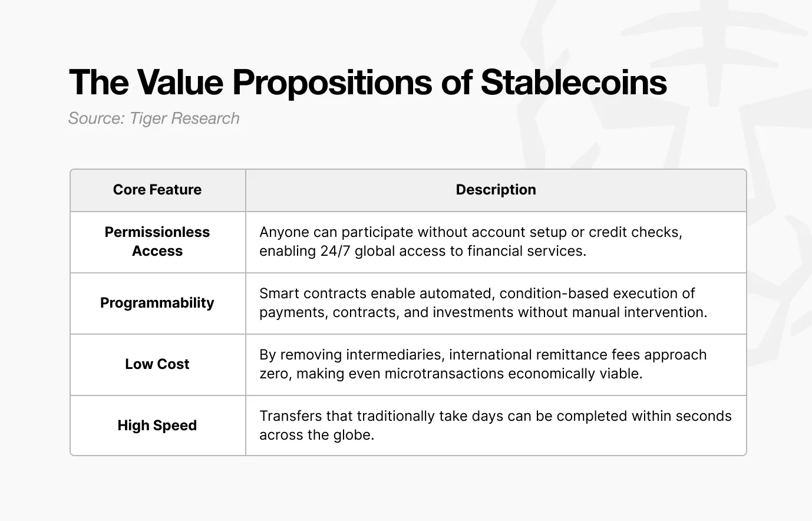Click the "microtransactions economically viable" line

click(451, 374)
